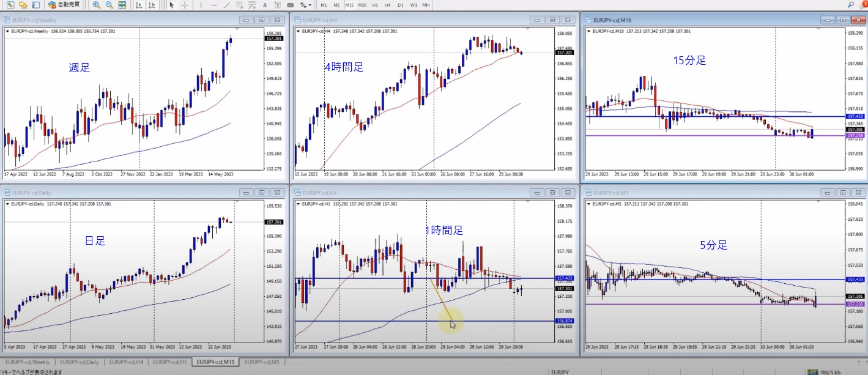This screenshot has height=375, width=868.
Task: Click the EURJPY status bar entry
Action: point(561,371)
